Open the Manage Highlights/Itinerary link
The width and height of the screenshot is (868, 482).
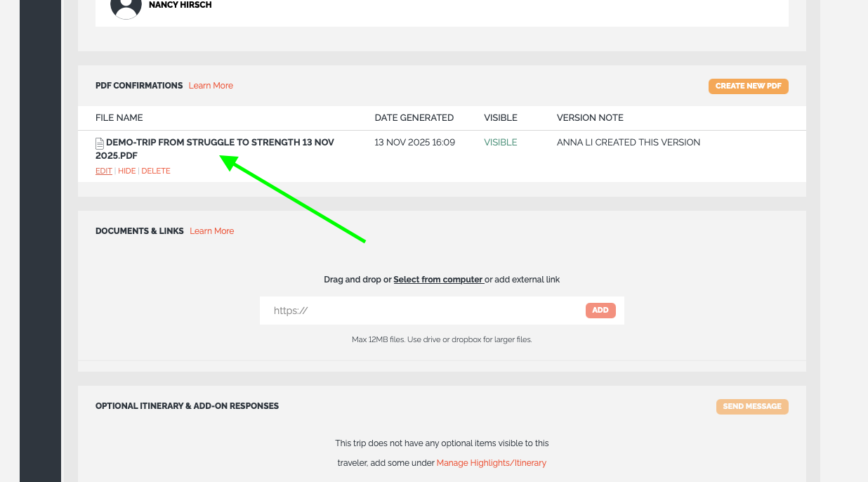pos(491,463)
